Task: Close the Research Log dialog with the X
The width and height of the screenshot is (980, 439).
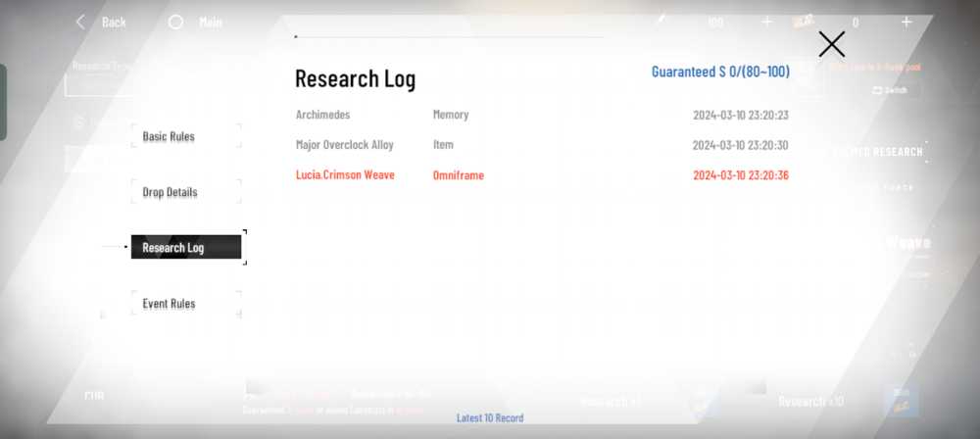Action: pos(831,44)
